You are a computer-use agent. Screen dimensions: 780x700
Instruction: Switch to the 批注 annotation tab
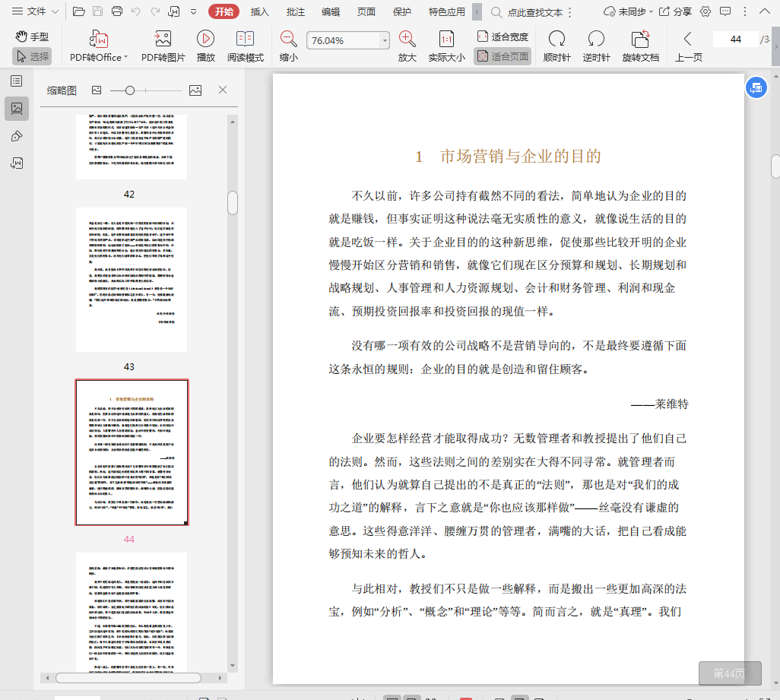296,11
